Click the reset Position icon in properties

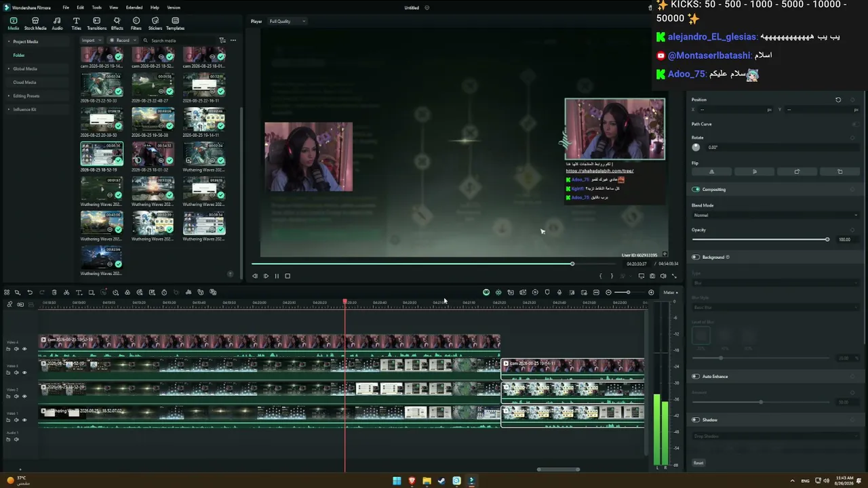pyautogui.click(x=838, y=100)
